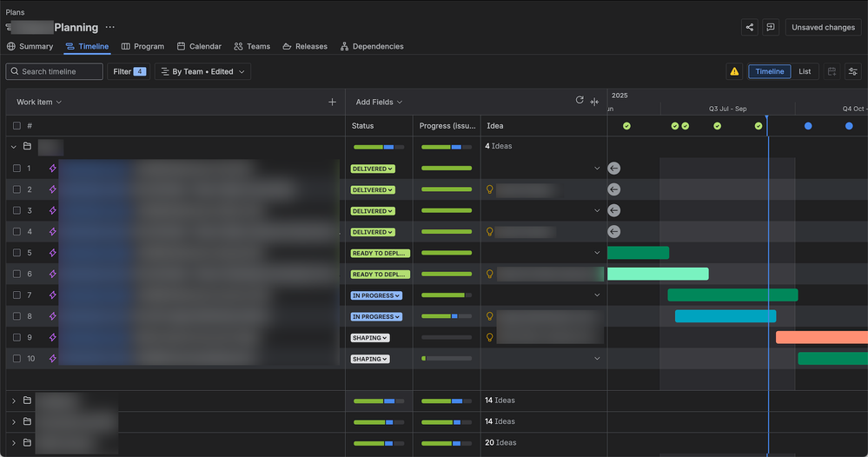Toggle the select-all checkbox in the header
Screen dimensions: 868x457
click(x=17, y=126)
